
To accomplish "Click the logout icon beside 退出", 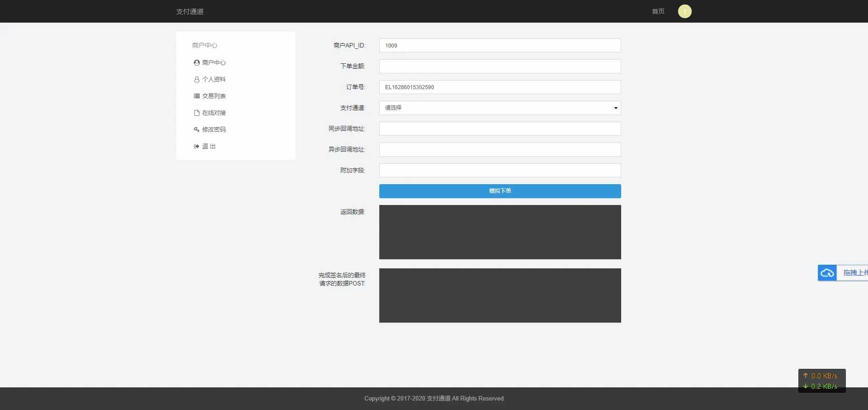I will point(196,146).
